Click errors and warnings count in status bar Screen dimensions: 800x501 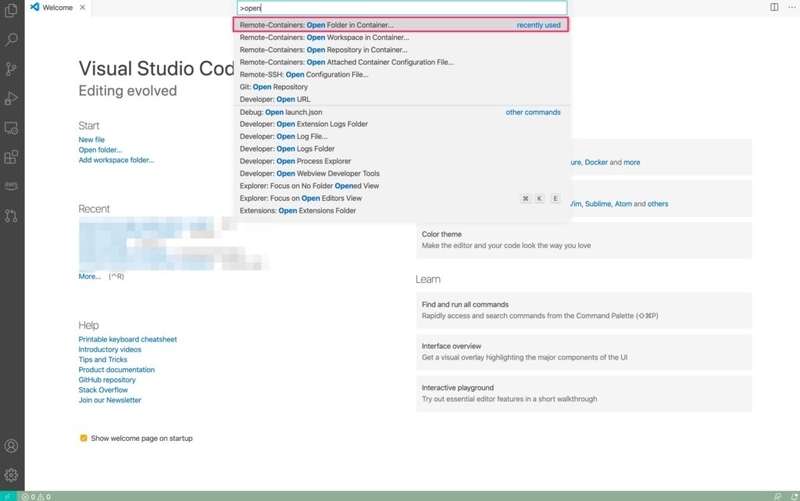(36, 496)
